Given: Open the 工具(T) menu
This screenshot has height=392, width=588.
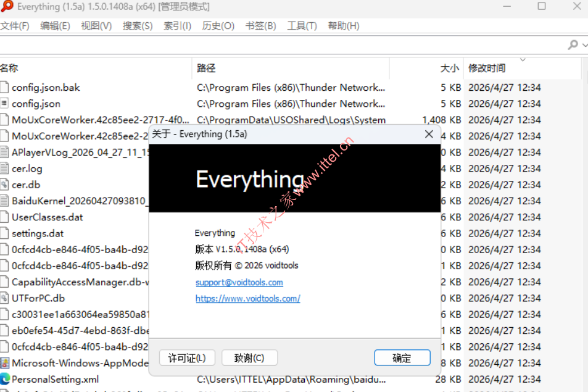Looking at the screenshot, I should point(302,26).
